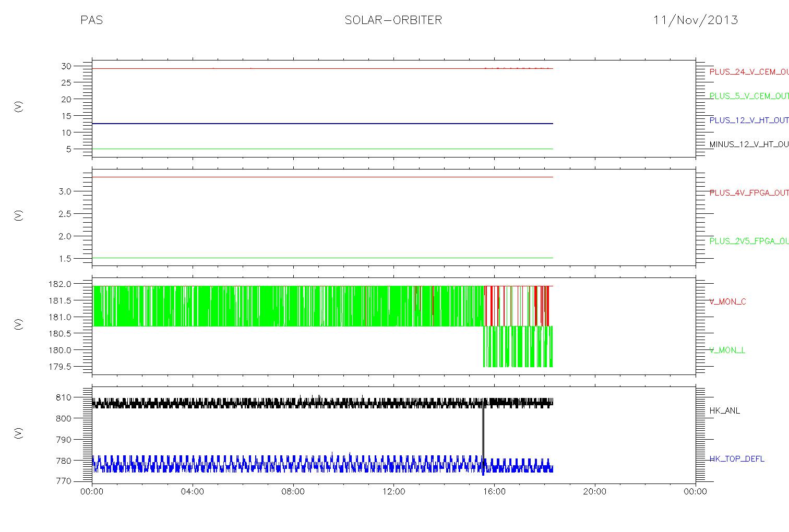Click the dark blue 12 V HT line
Screen dimensions: 789x532
click(322, 124)
